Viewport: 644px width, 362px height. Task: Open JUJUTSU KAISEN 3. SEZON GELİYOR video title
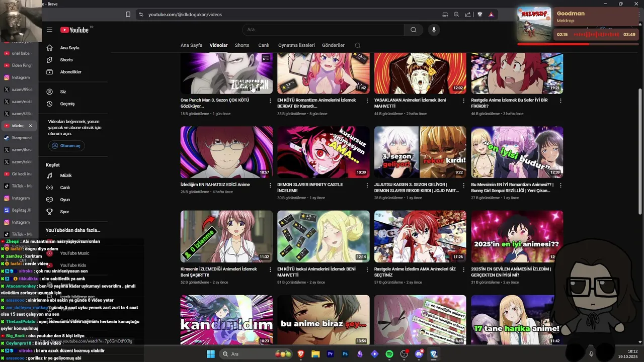pyautogui.click(x=417, y=188)
